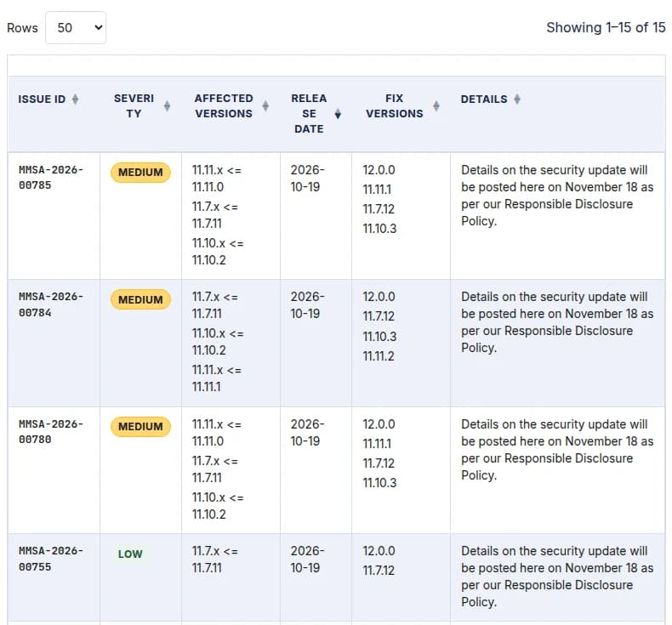
Task: Click the RELEASE DATE header text
Action: click(309, 113)
